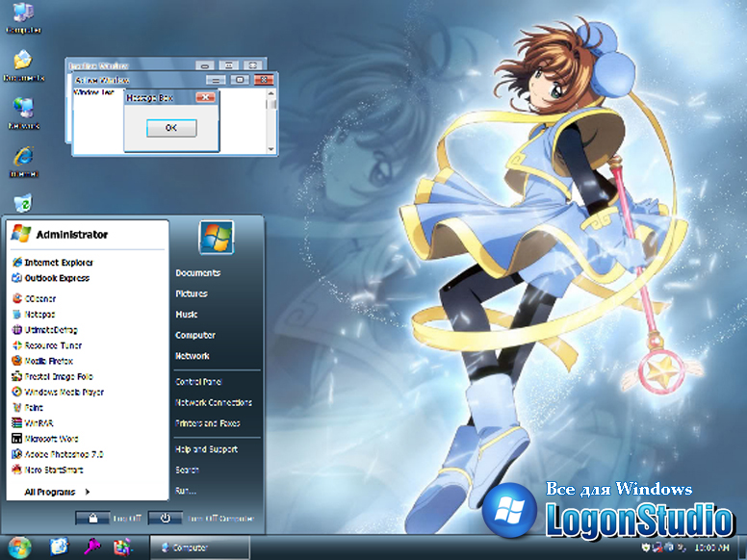The height and width of the screenshot is (560, 747).
Task: Open Nero StartSmart from Start menu
Action: tap(47, 470)
